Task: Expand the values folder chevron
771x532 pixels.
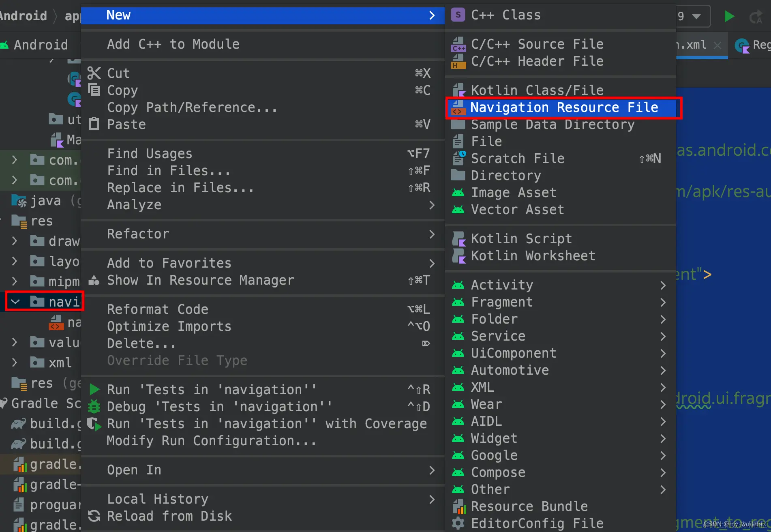Action: [15, 342]
